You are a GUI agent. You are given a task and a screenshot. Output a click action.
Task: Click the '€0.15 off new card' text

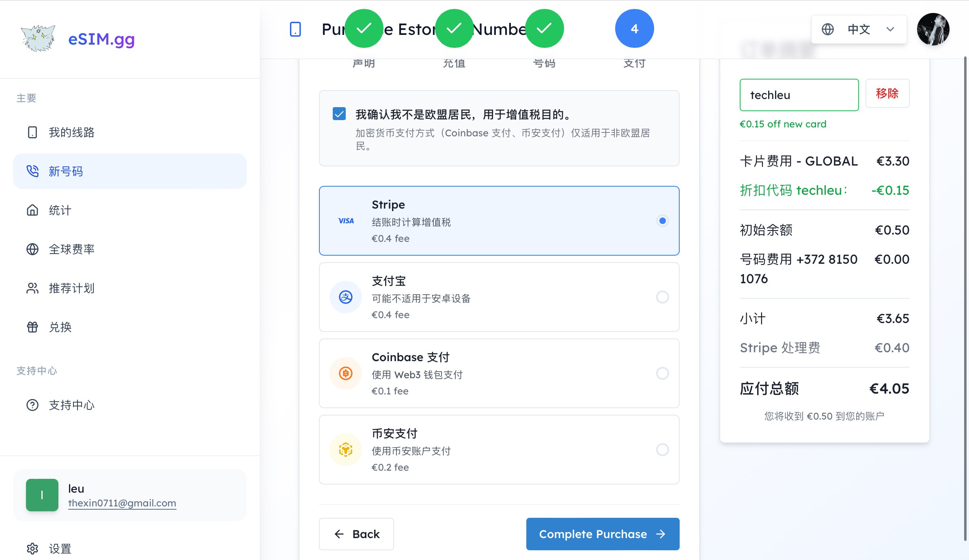(783, 124)
